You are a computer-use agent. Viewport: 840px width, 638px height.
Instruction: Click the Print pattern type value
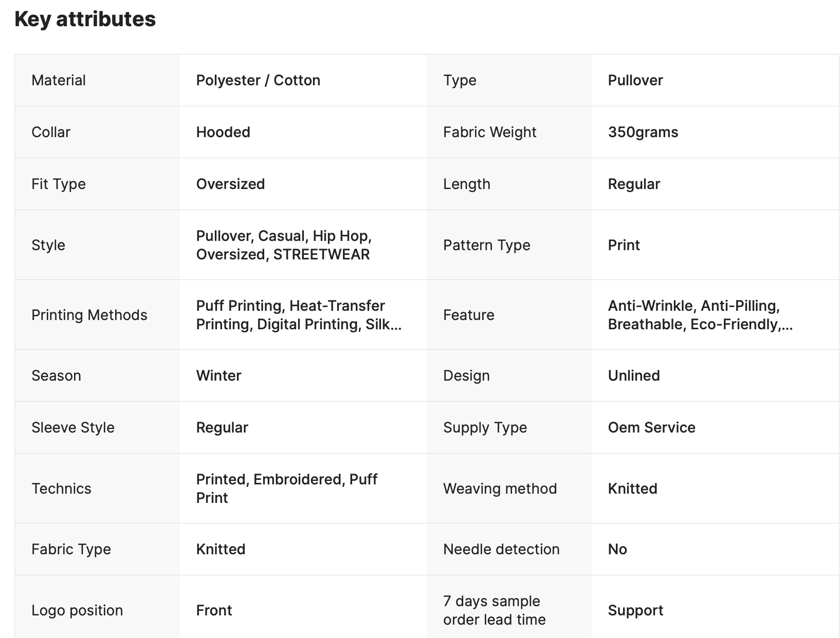click(624, 245)
